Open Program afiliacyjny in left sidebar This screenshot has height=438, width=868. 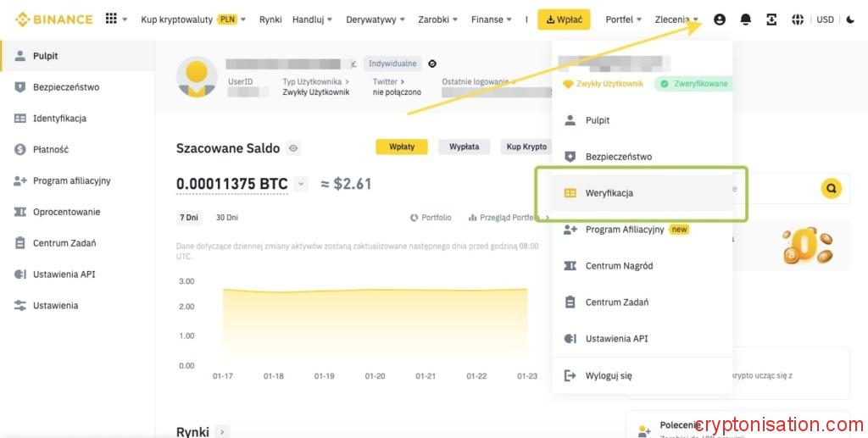[x=77, y=180]
